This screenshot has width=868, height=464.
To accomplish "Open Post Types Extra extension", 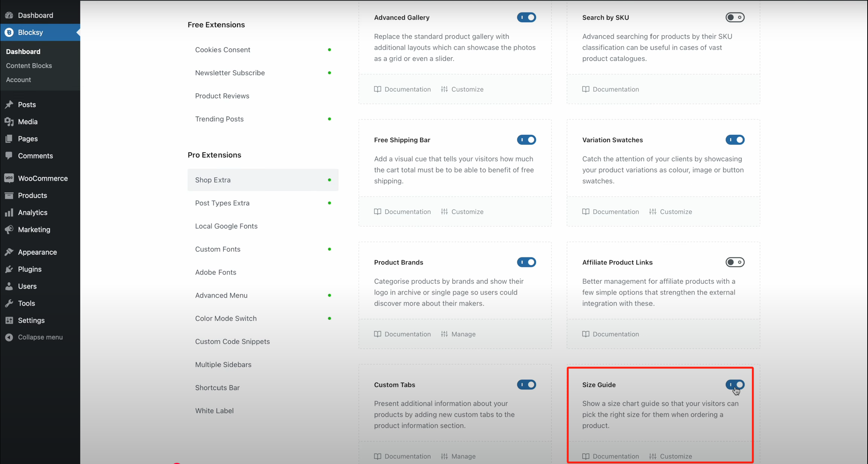I will (222, 203).
